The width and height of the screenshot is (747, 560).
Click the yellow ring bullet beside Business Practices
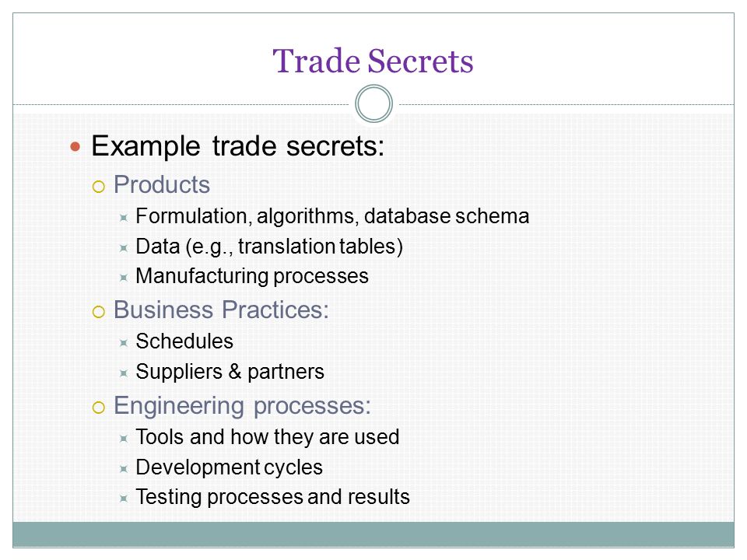pyautogui.click(x=99, y=312)
